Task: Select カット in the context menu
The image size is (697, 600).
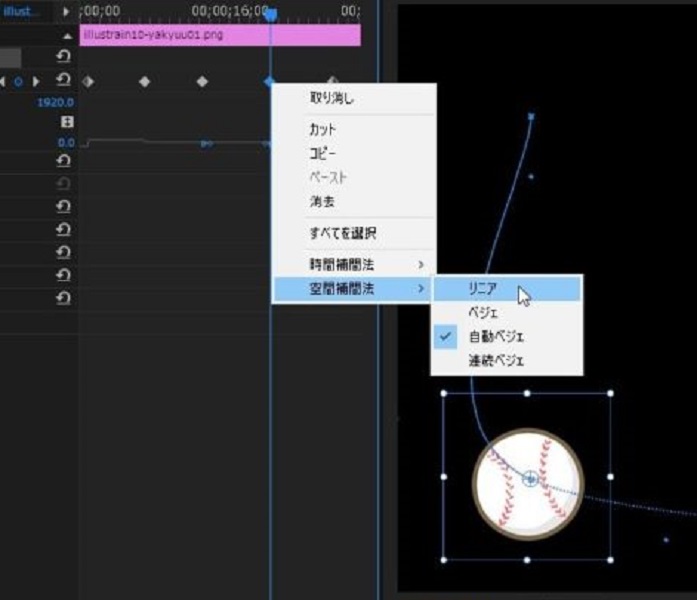Action: point(323,130)
